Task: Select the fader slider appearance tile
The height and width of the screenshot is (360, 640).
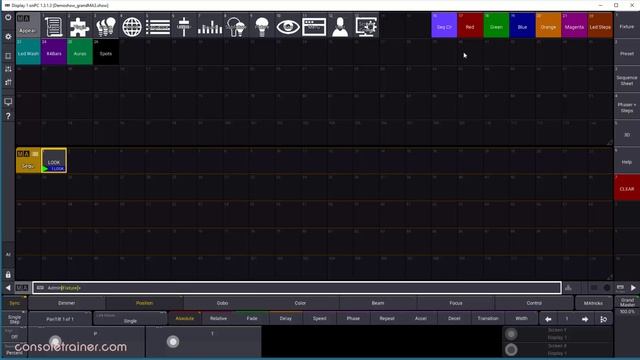Action: point(184,27)
